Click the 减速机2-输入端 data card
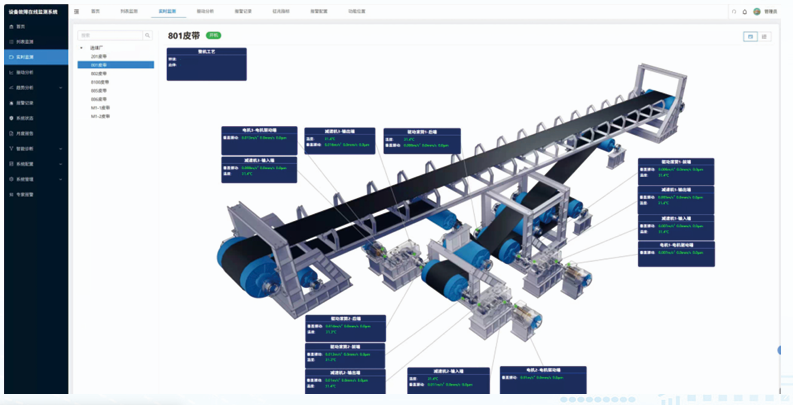 448,381
